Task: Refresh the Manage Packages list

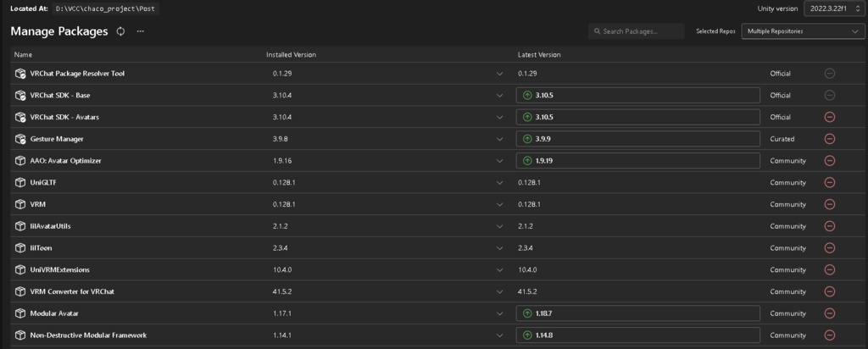Action: 120,31
